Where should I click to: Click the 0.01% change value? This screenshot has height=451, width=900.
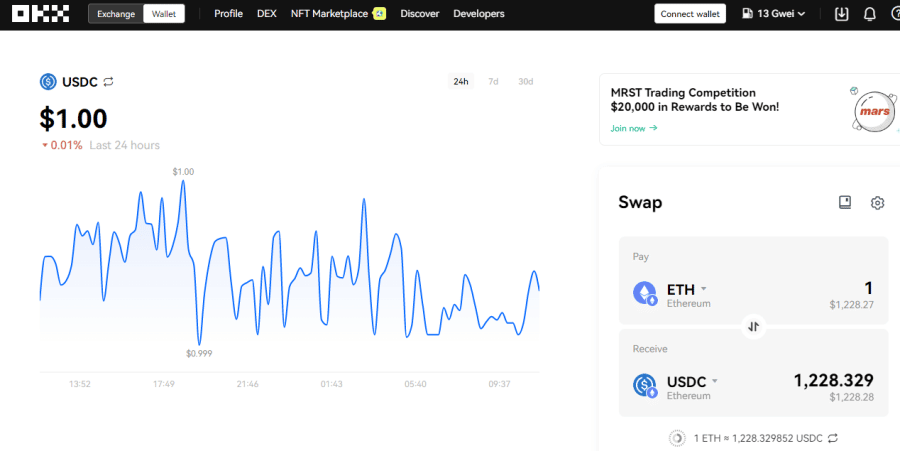(66, 145)
